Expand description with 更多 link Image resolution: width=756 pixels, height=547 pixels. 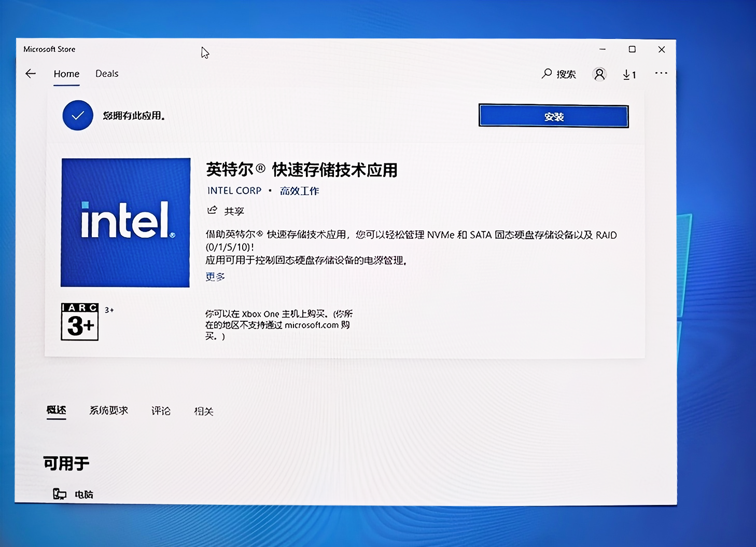(215, 277)
